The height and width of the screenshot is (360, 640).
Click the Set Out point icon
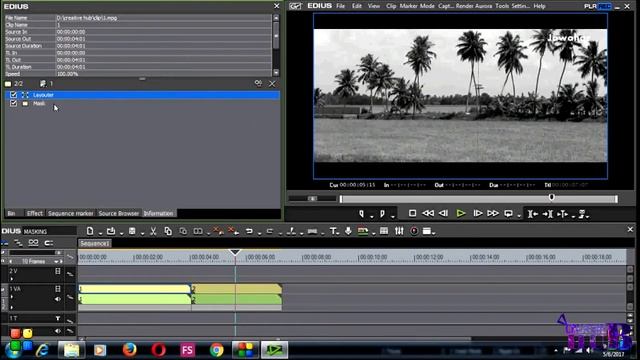pyautogui.click(x=382, y=213)
